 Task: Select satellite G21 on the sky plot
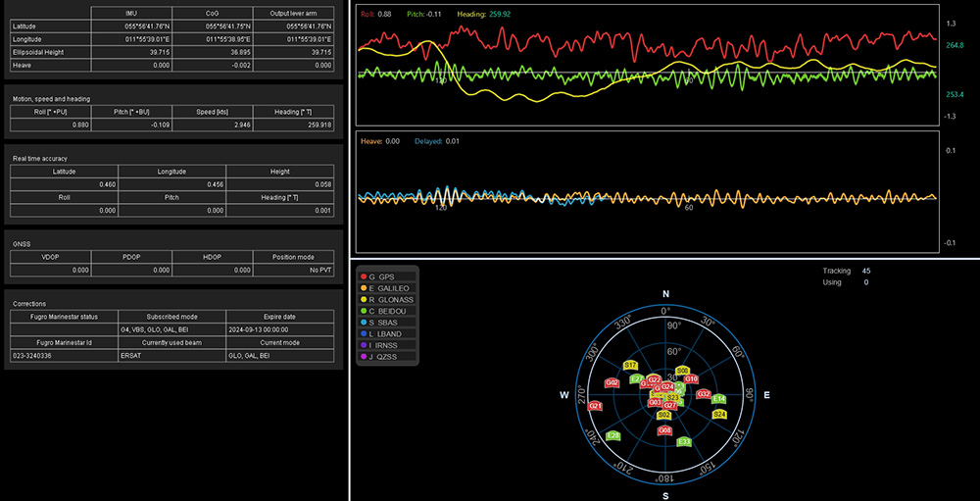click(595, 405)
